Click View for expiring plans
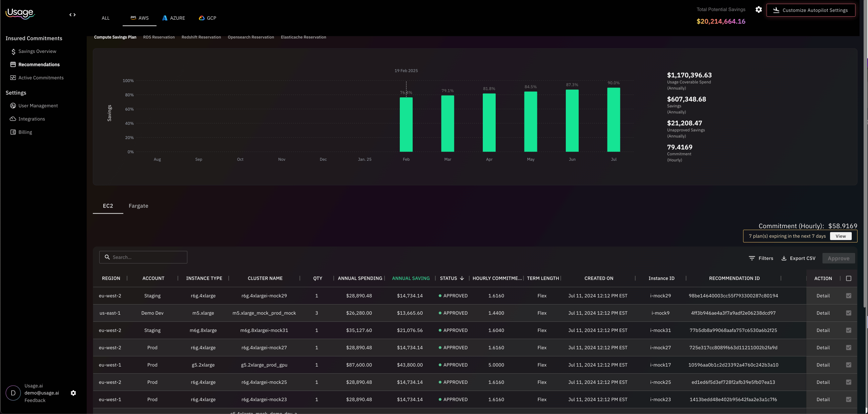Screen dimensions: 868x414 [x=841, y=236]
